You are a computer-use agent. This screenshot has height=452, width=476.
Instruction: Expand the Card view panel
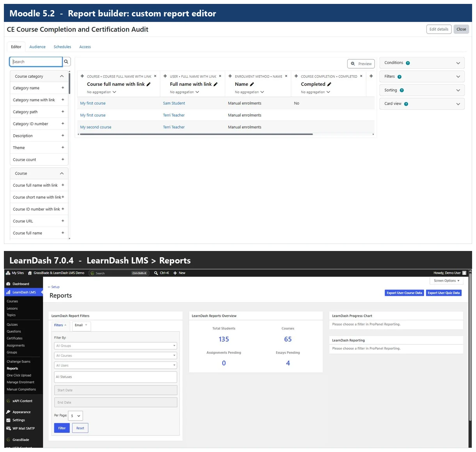coord(458,104)
